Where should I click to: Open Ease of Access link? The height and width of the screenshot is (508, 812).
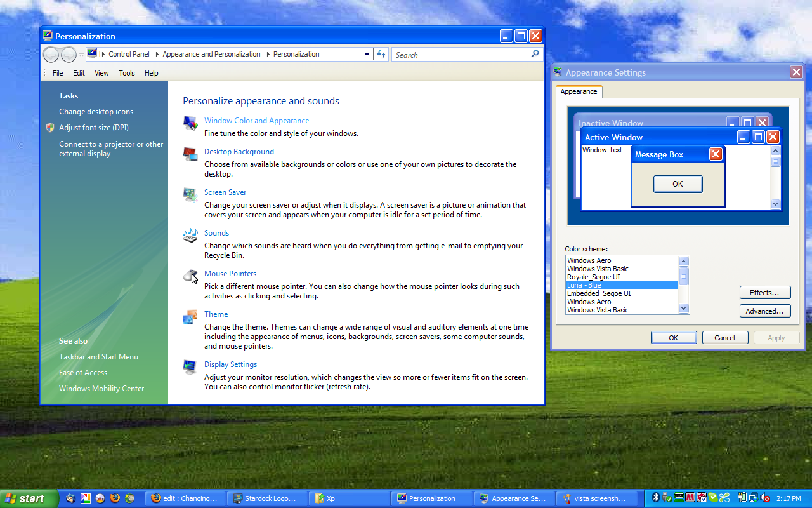point(83,373)
